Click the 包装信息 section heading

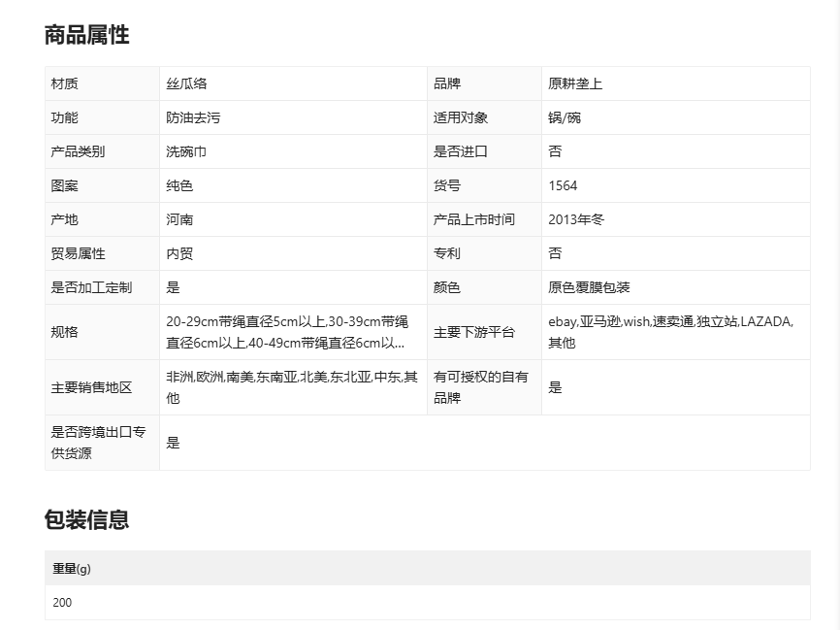tap(86, 520)
